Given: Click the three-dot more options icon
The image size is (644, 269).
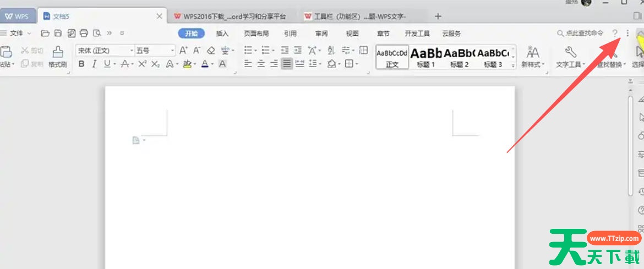Looking at the screenshot, I should (627, 34).
